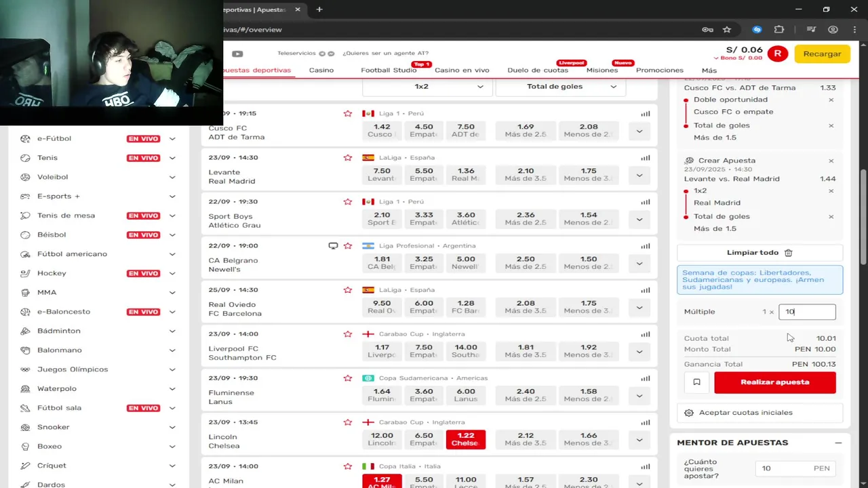868x488 pixels.
Task: Click the live stream icon for CA Belgrano match
Action: click(333, 245)
